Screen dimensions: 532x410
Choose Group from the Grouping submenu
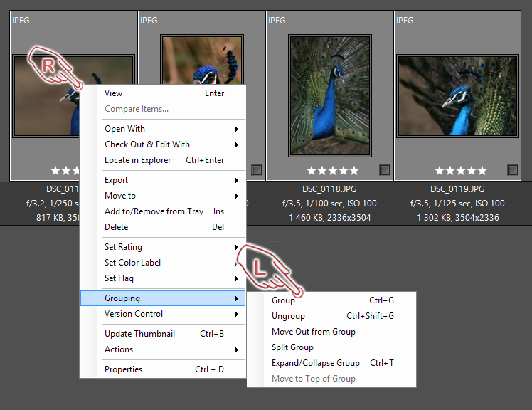tap(283, 300)
